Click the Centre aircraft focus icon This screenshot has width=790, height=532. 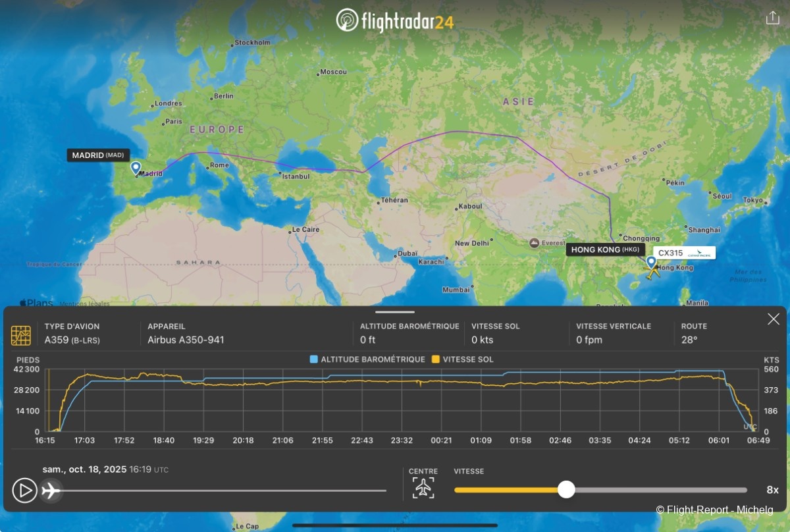click(x=423, y=487)
